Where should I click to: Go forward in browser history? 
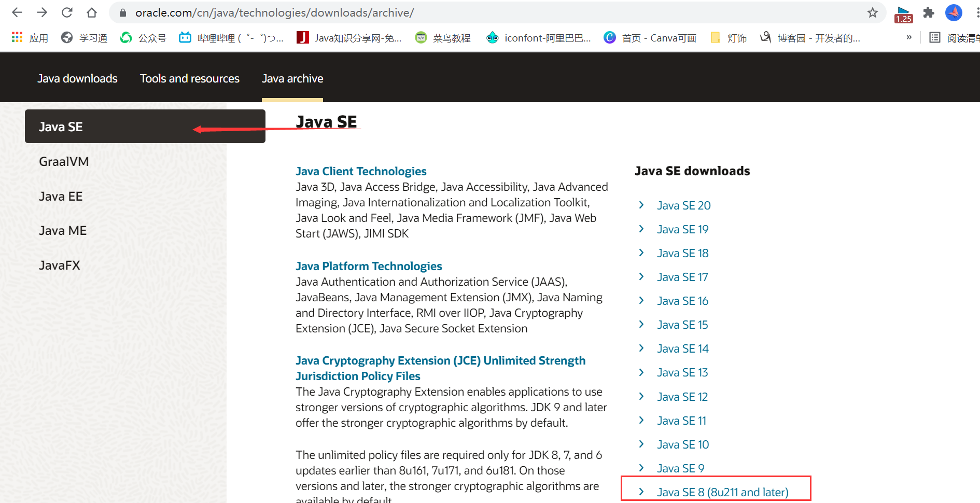pos(42,12)
